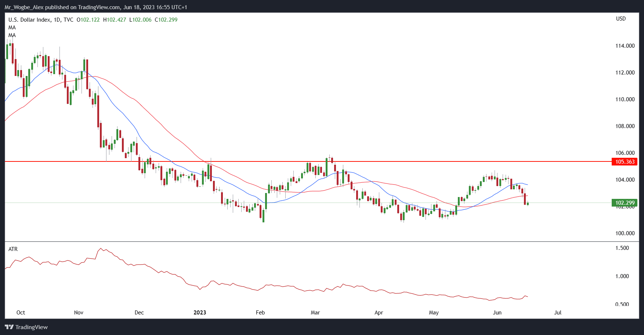Click the Dec label on time axis
Screen dimensions: 644x335
click(x=139, y=313)
